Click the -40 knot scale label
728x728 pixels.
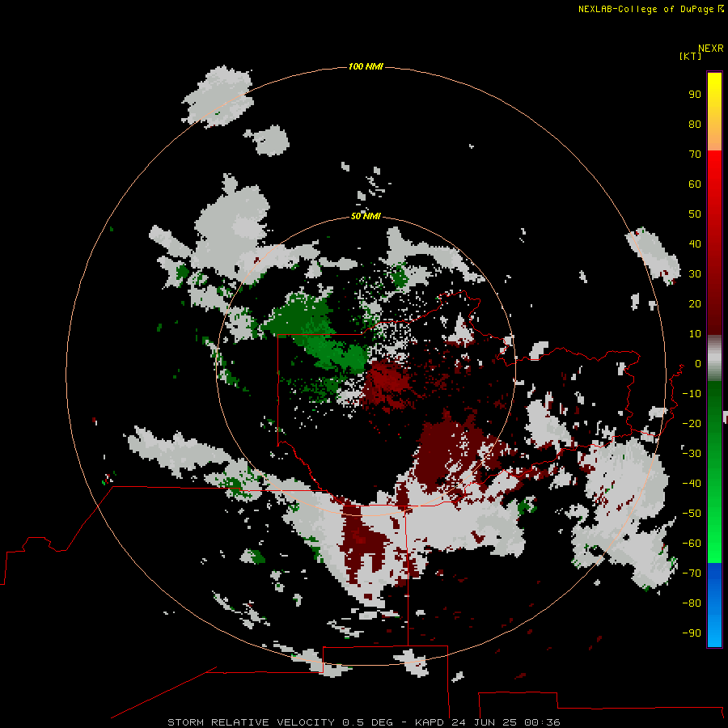click(692, 484)
